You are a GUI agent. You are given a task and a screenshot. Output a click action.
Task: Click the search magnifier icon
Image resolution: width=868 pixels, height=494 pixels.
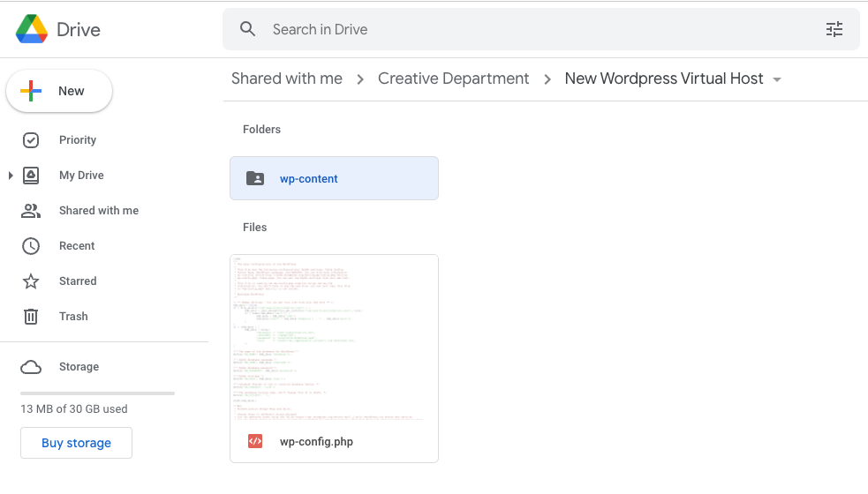(x=247, y=29)
